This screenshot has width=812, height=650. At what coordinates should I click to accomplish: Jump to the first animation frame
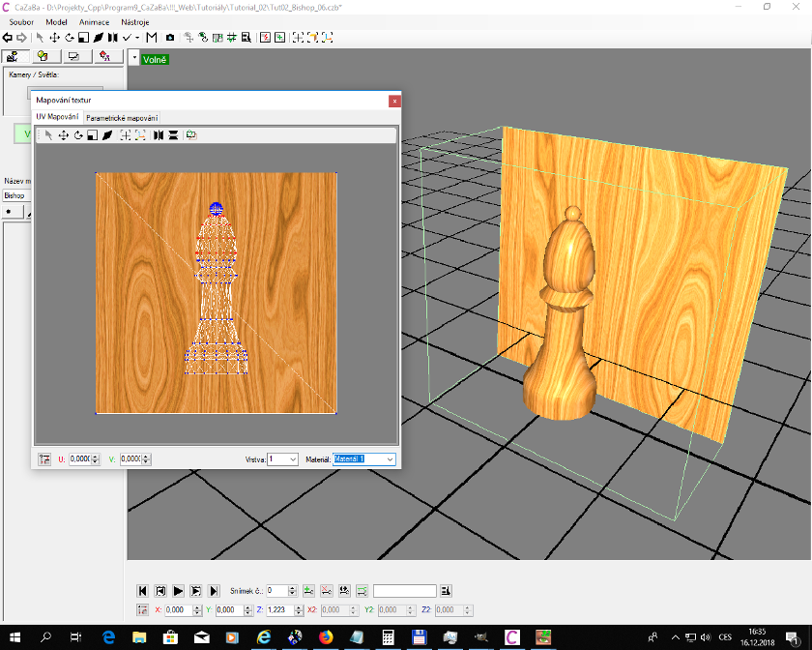click(x=143, y=590)
